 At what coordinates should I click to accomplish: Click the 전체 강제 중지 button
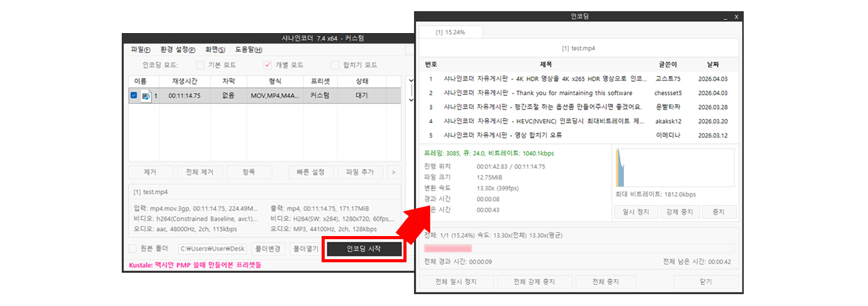pos(535,282)
